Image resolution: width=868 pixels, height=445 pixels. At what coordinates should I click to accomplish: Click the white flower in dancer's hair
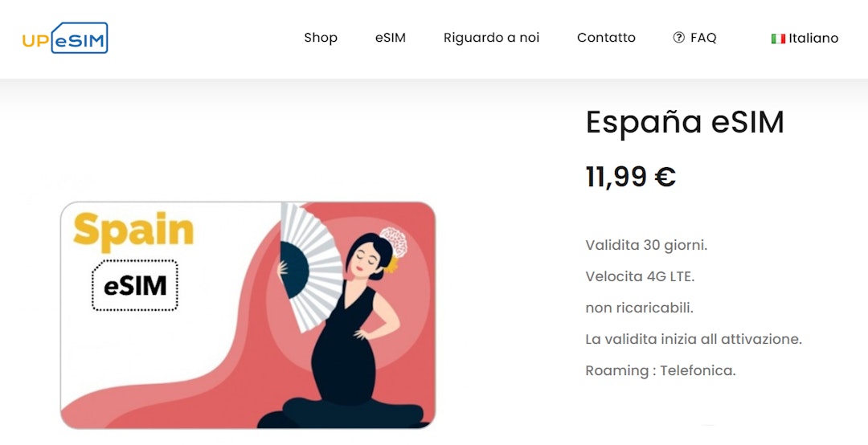pos(395,243)
